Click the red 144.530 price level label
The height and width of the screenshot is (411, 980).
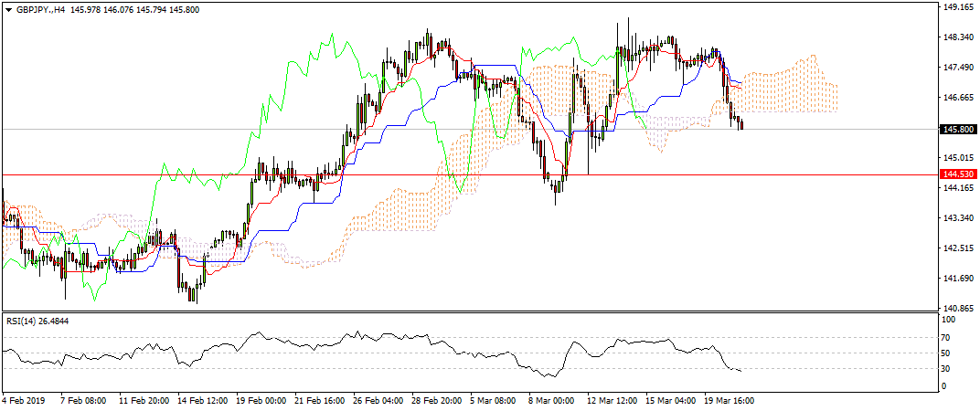958,175
